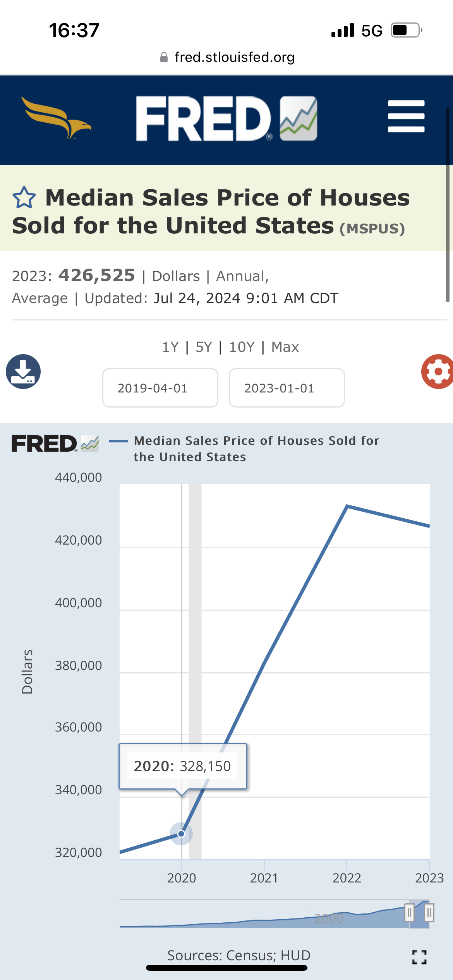Click left handle of range slider
The height and width of the screenshot is (980, 453).
click(409, 913)
